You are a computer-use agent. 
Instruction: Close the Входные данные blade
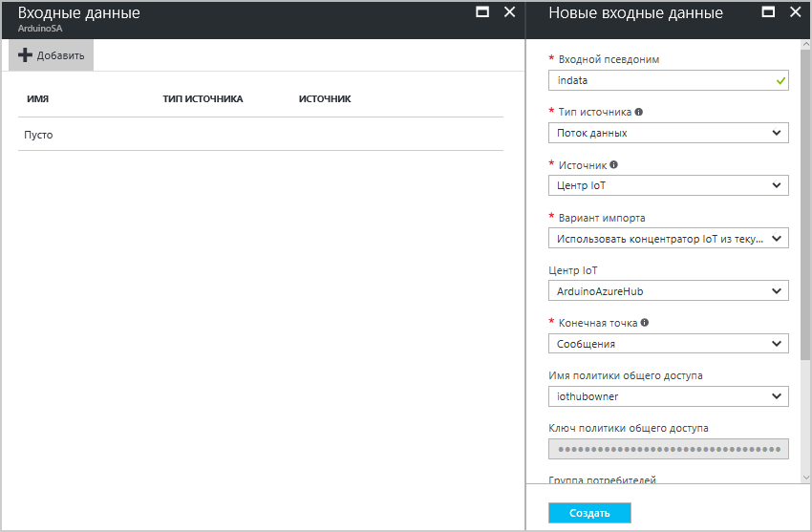pyautogui.click(x=509, y=11)
